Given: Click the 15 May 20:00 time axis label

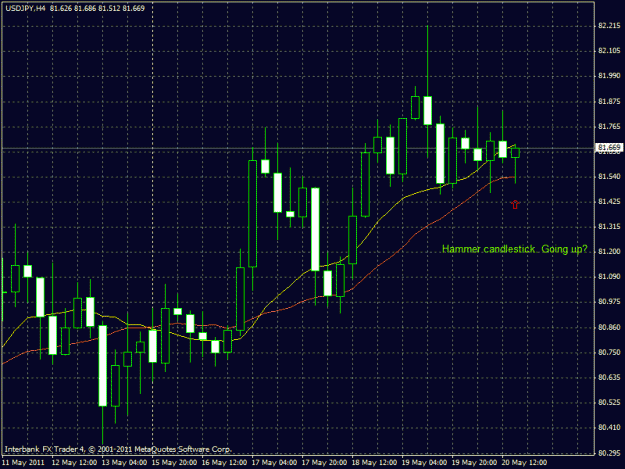Looking at the screenshot, I should [x=174, y=463].
